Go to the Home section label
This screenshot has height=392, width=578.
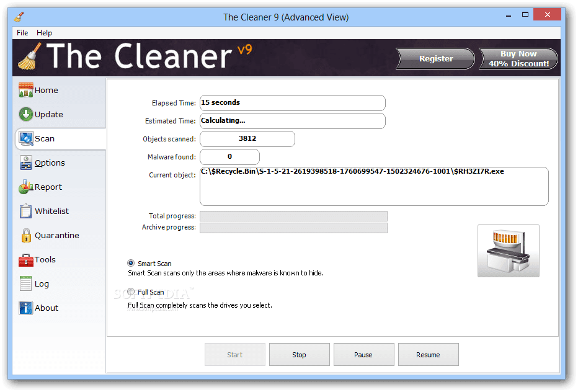[x=47, y=91]
